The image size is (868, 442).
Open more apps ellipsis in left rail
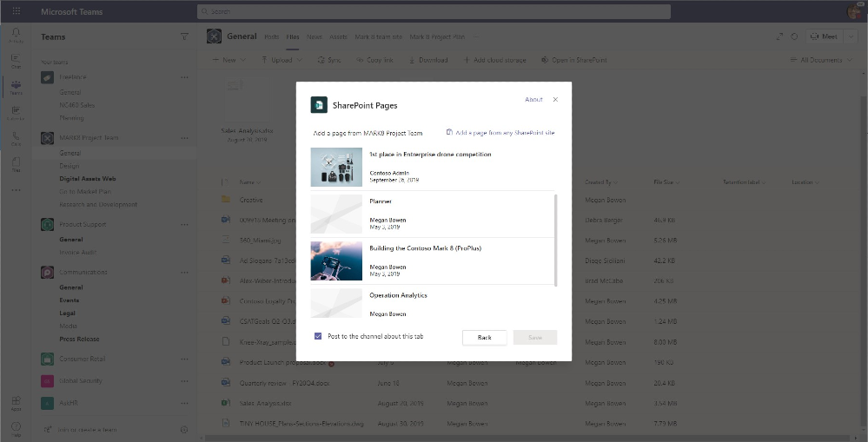16,190
